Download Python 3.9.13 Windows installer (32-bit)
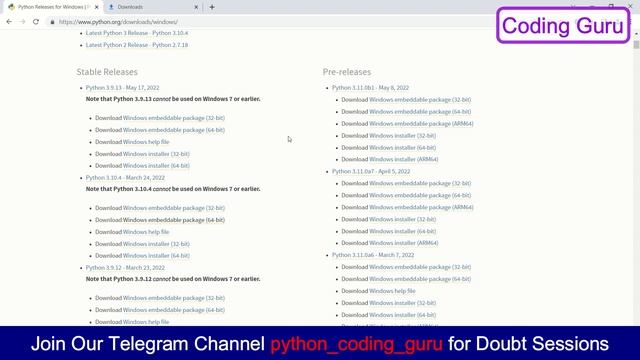 (156, 154)
